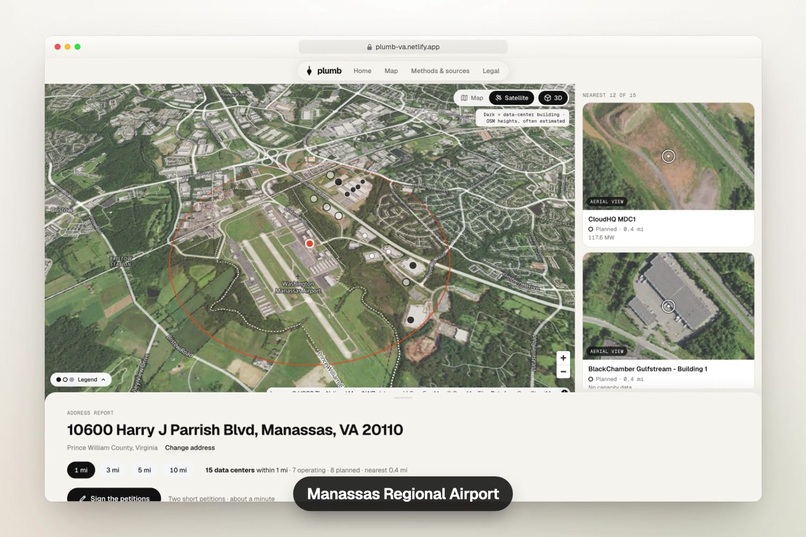Click the 15 data centers summary text
The width and height of the screenshot is (806, 537).
click(306, 470)
